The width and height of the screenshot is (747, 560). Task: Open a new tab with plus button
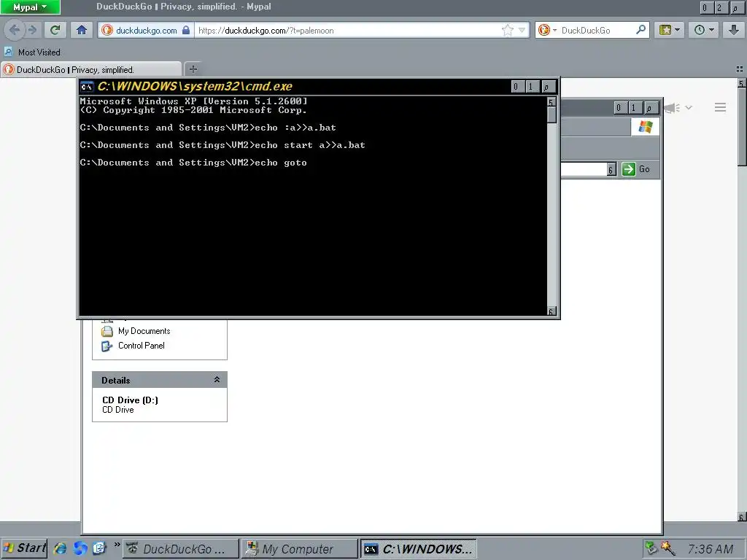[193, 69]
